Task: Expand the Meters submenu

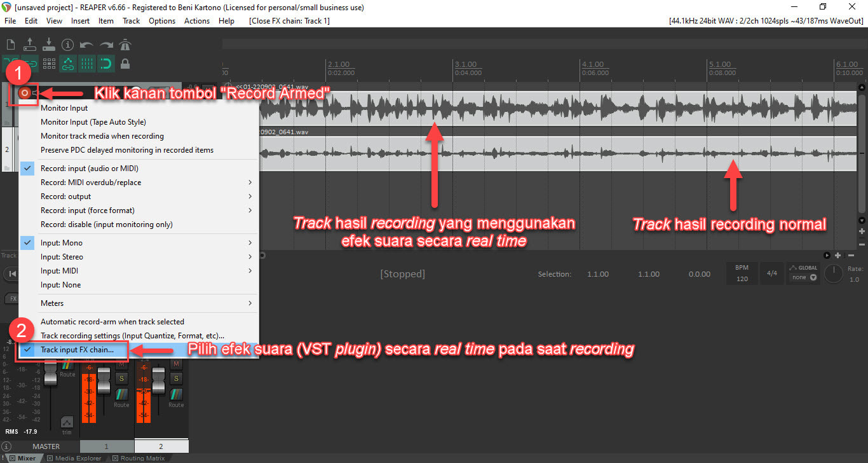Action: [x=139, y=303]
